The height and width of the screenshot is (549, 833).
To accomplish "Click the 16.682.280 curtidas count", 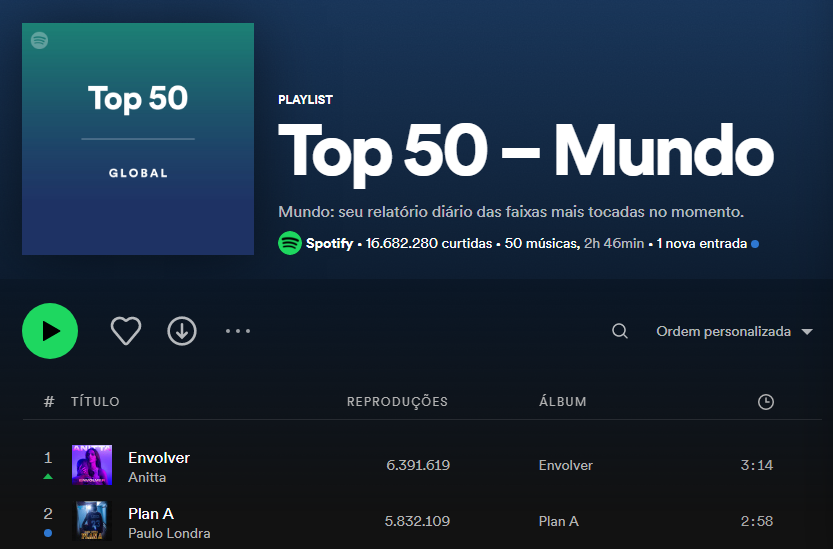I will [x=429, y=243].
